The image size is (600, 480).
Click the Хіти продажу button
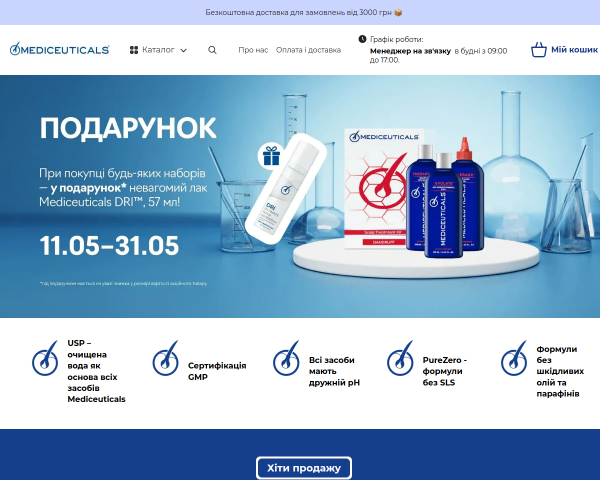304,468
